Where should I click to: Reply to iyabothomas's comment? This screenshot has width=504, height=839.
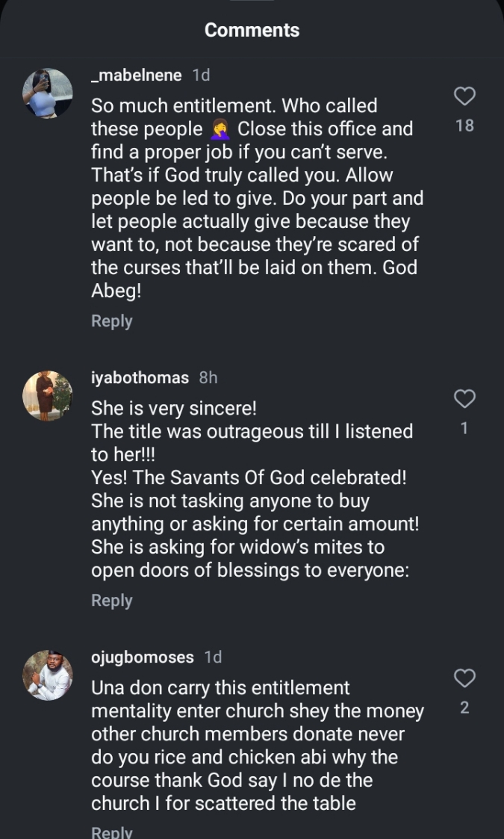tap(111, 601)
